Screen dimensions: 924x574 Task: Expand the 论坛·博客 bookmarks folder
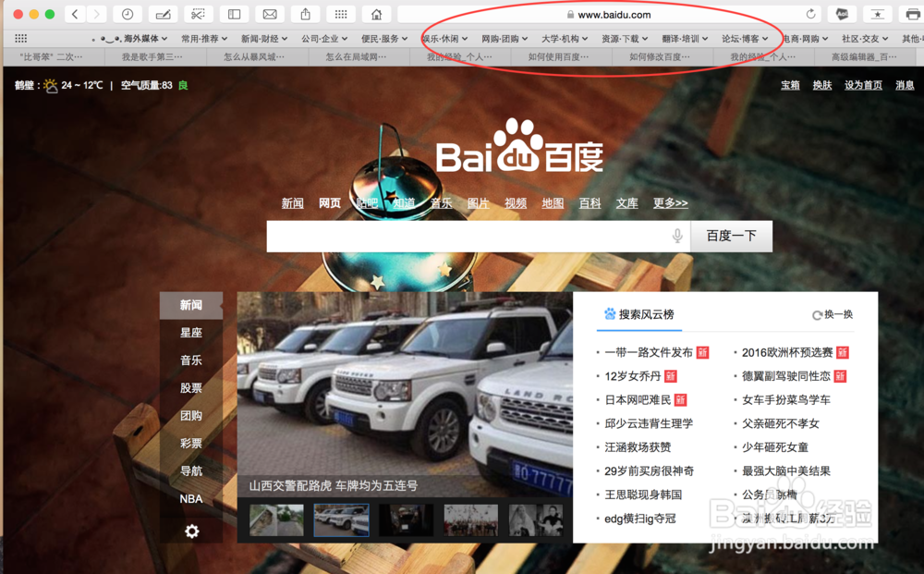pyautogui.click(x=745, y=38)
